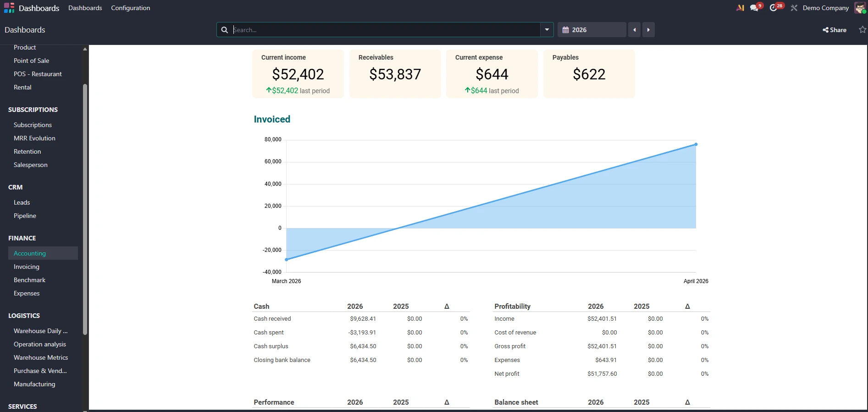Click the Share button
This screenshot has height=412, width=868.
click(x=835, y=30)
